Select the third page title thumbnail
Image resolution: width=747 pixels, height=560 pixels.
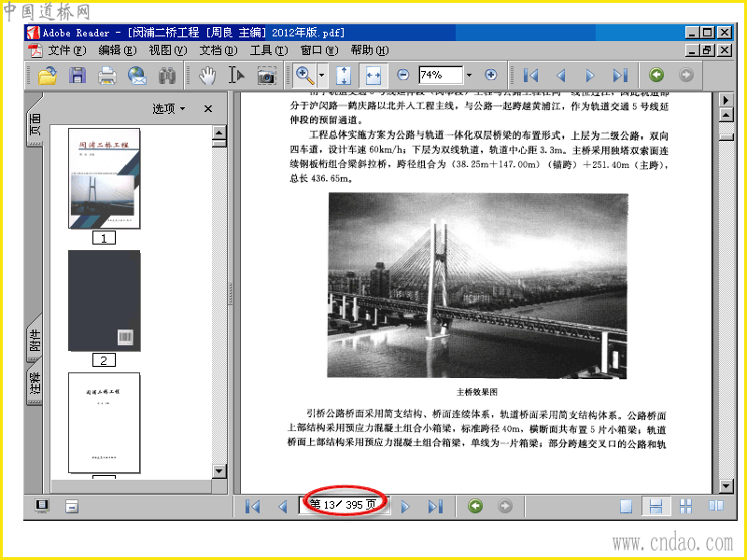click(105, 423)
